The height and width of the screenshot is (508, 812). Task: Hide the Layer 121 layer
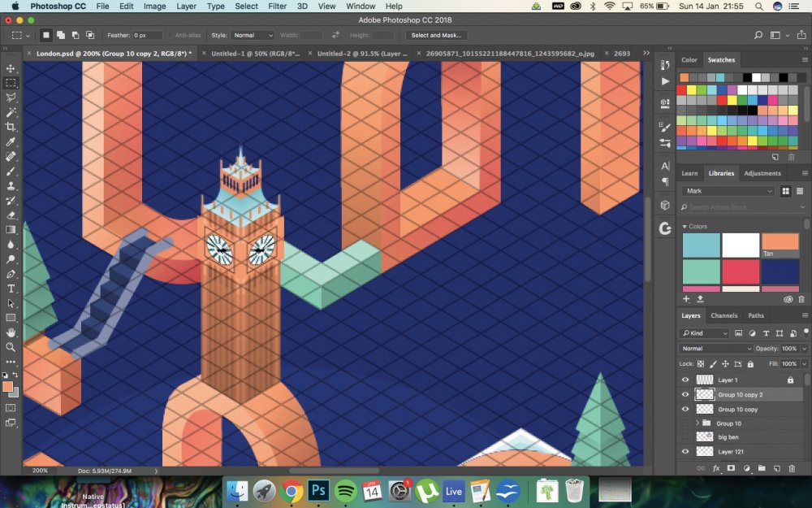point(685,451)
